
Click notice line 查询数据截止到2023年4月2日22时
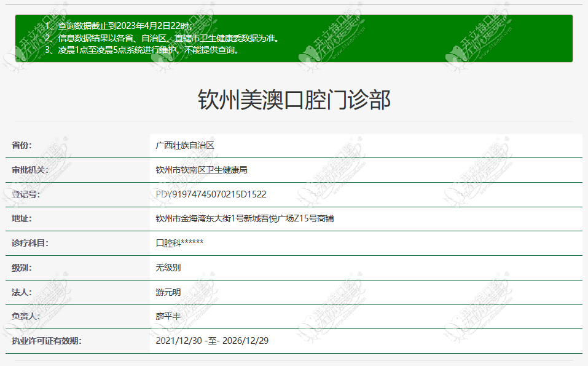click(x=119, y=25)
